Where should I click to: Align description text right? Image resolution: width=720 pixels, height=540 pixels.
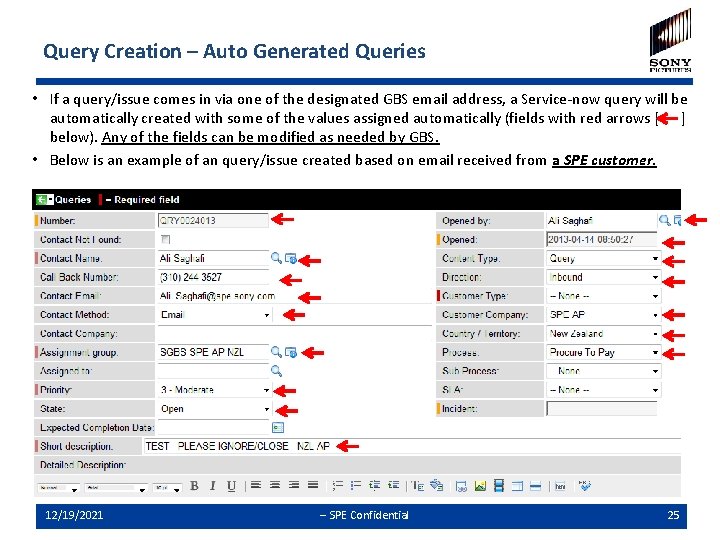click(294, 485)
